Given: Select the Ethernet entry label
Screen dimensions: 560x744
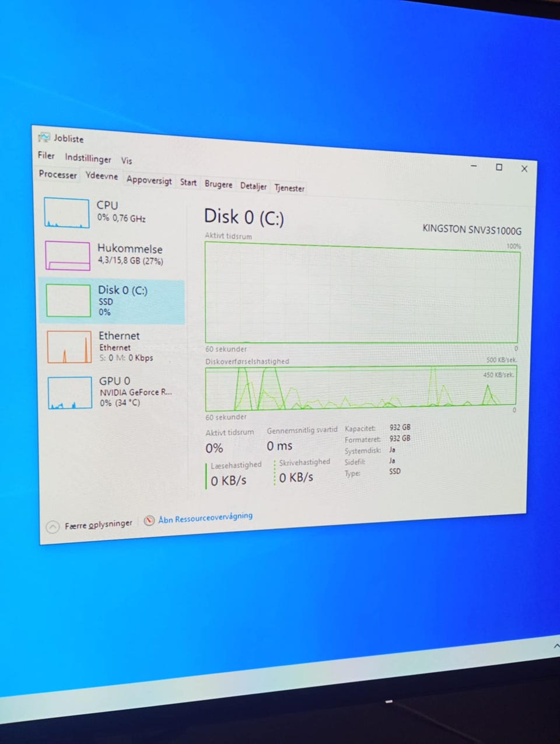Looking at the screenshot, I should (x=119, y=336).
